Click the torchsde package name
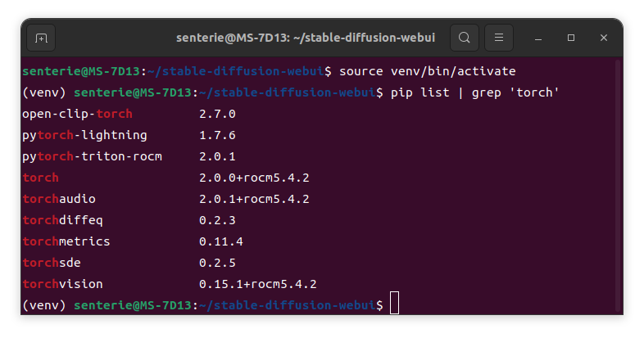 [x=52, y=263]
